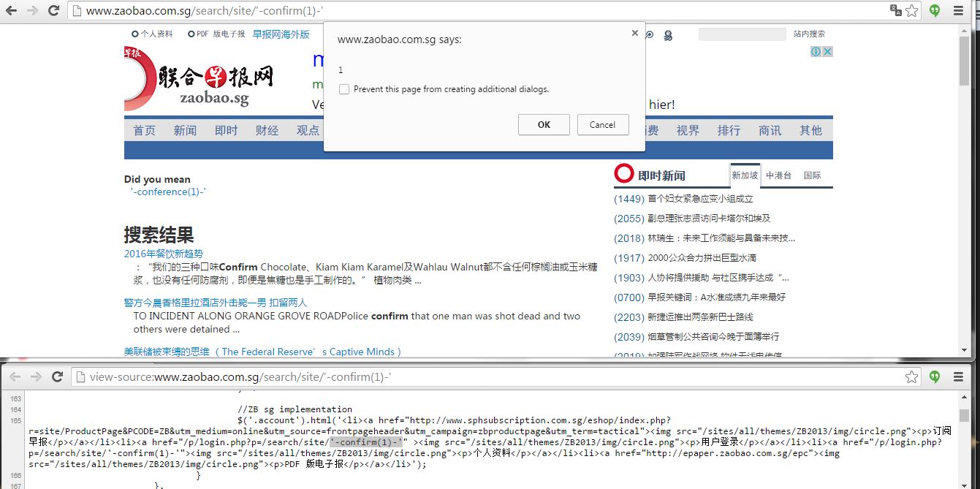Screen dimensions: 980x489
Task: Open the result 2016年餐饮新趋势
Action: tap(164, 254)
